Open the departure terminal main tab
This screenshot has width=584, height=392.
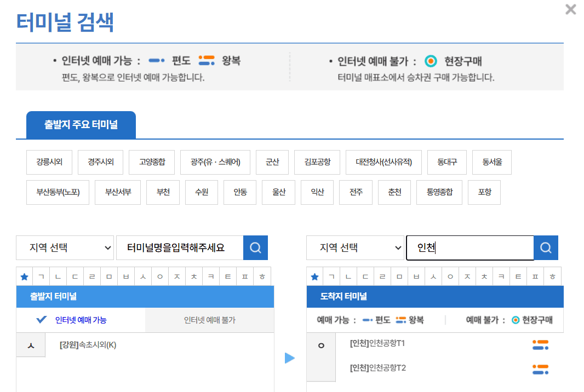click(81, 125)
